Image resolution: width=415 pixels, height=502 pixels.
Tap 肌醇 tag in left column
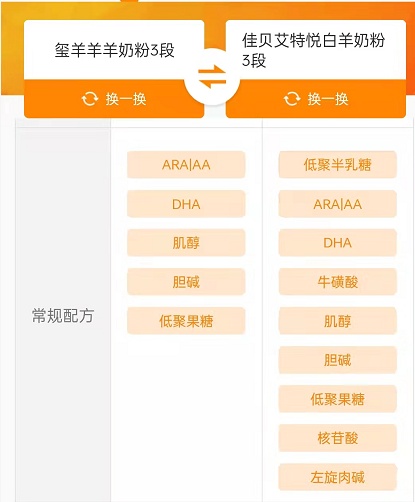[x=186, y=243]
